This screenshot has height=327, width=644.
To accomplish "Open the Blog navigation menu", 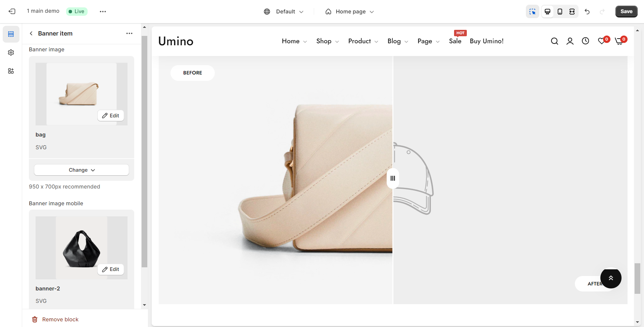I will [397, 41].
